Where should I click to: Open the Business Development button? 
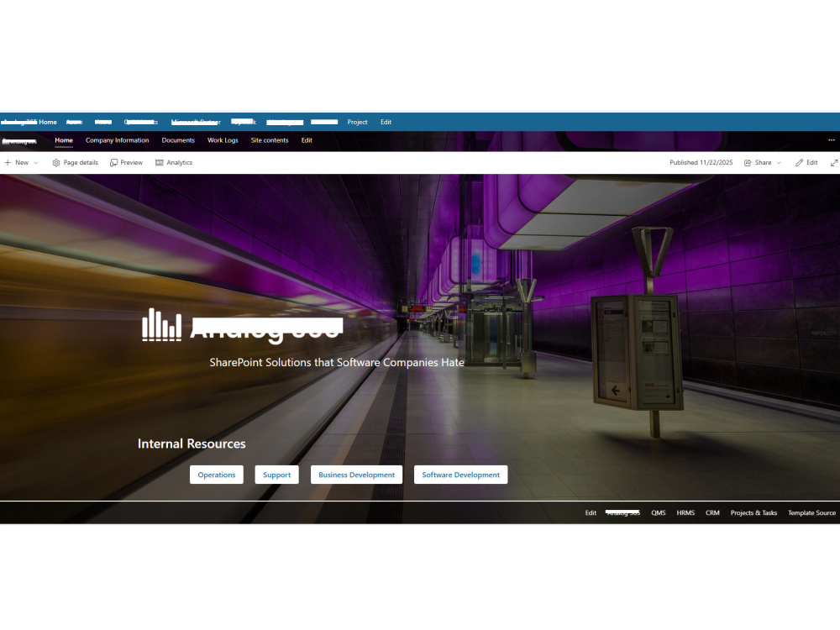[356, 475]
